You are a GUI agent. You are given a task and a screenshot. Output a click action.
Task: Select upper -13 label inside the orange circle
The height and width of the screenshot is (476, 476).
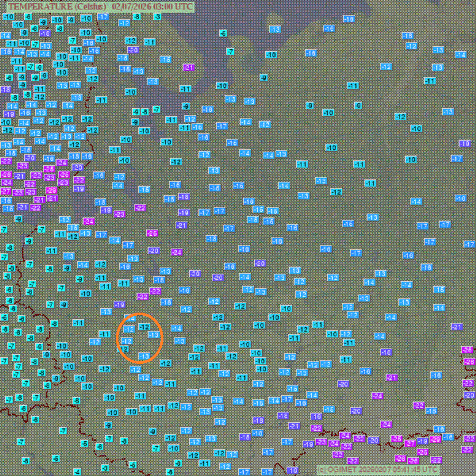click(154, 335)
